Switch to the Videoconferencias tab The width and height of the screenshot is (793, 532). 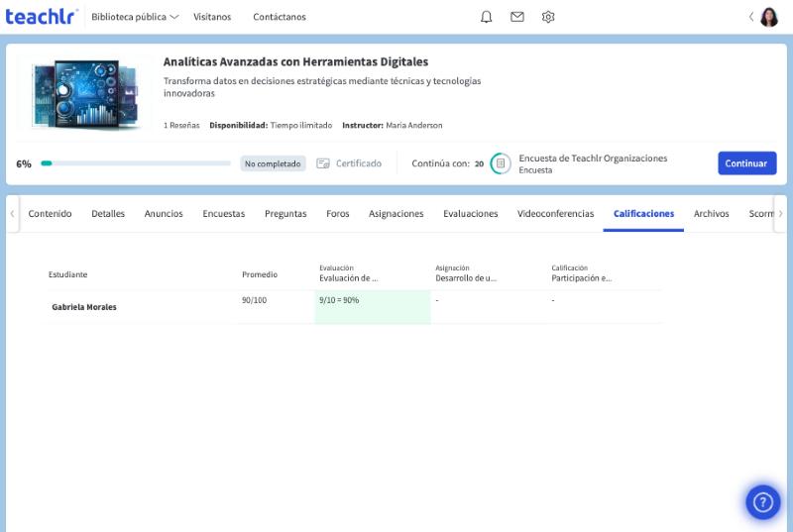[x=555, y=214]
